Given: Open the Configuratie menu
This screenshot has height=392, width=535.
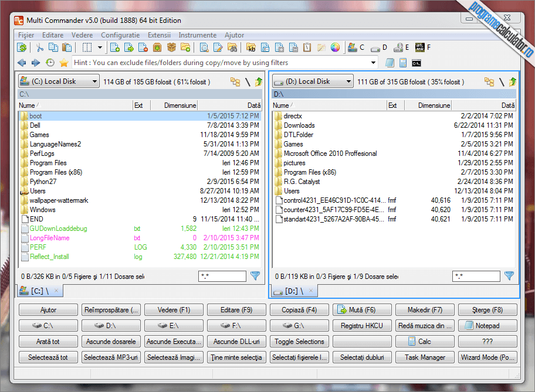Looking at the screenshot, I should [120, 35].
